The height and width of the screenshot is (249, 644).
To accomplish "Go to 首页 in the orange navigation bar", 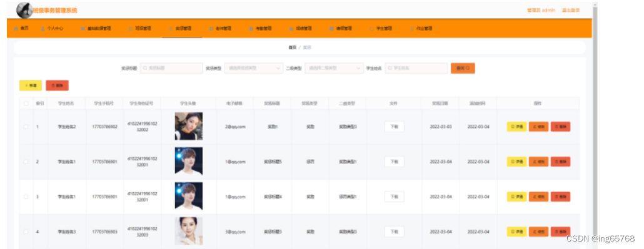I will pos(21,29).
